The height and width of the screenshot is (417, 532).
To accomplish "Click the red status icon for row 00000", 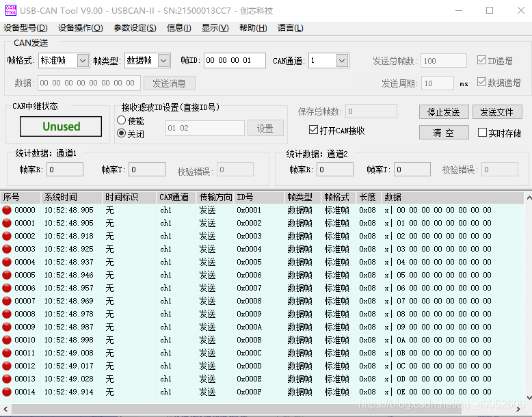I will click(8, 211).
